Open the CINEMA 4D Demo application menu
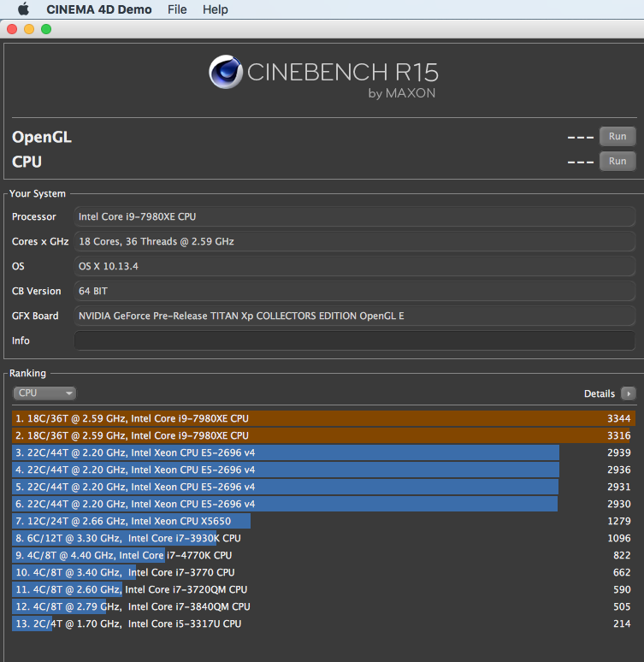The height and width of the screenshot is (662, 644). [x=99, y=9]
